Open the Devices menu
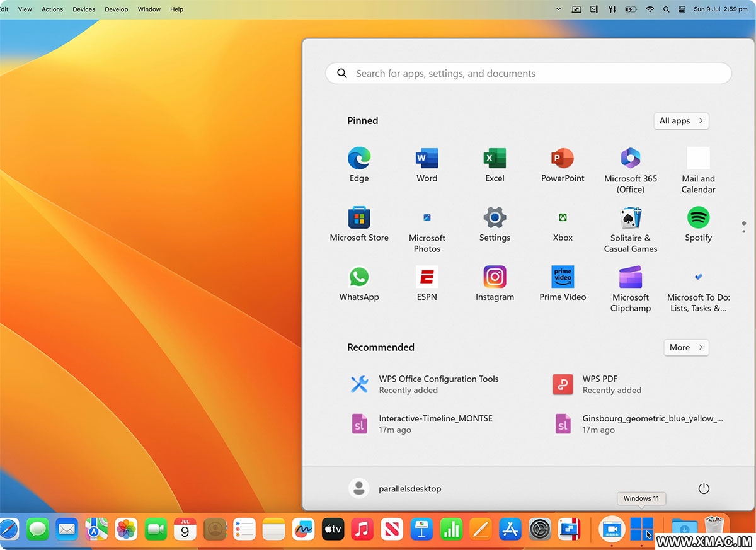Image resolution: width=756 pixels, height=550 pixels. [x=84, y=9]
